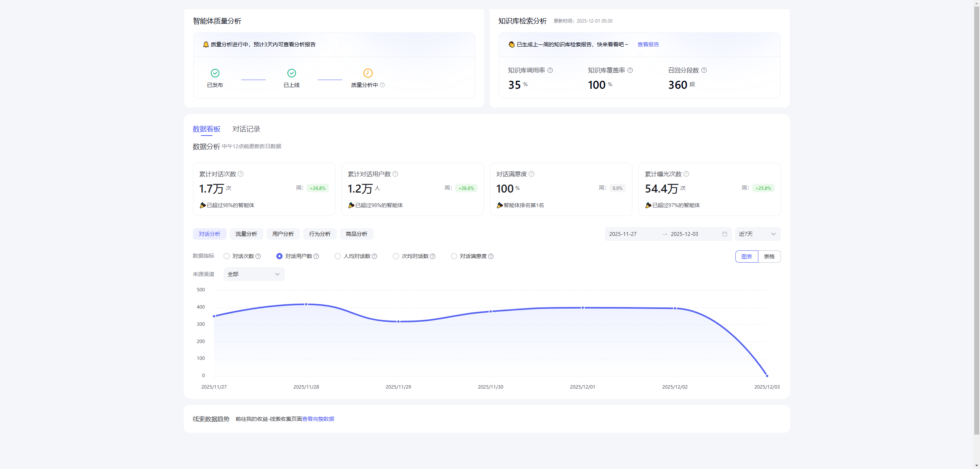Image resolution: width=980 pixels, height=469 pixels.
Task: Select the 对话次数 radio button
Action: pyautogui.click(x=227, y=256)
